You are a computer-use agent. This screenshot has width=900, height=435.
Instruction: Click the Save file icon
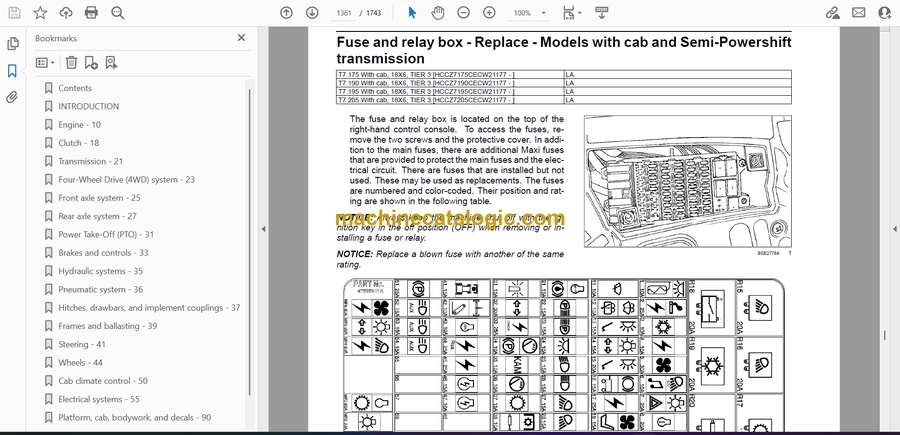click(x=14, y=13)
